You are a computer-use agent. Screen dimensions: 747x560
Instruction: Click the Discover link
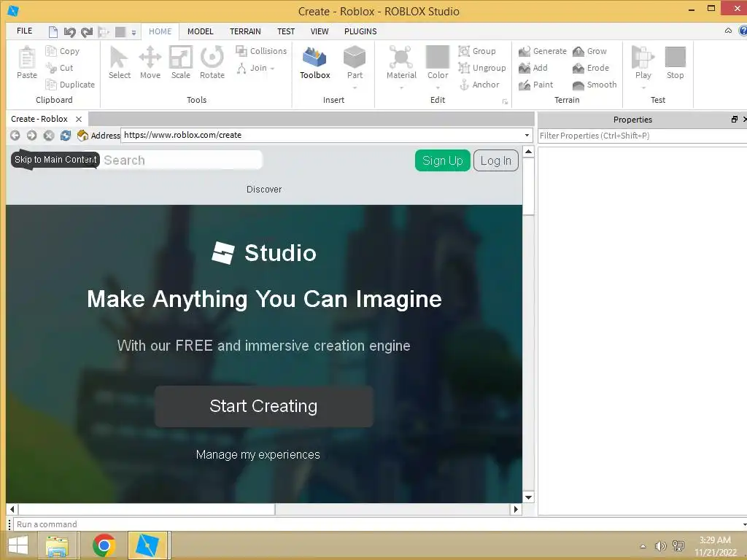point(264,189)
